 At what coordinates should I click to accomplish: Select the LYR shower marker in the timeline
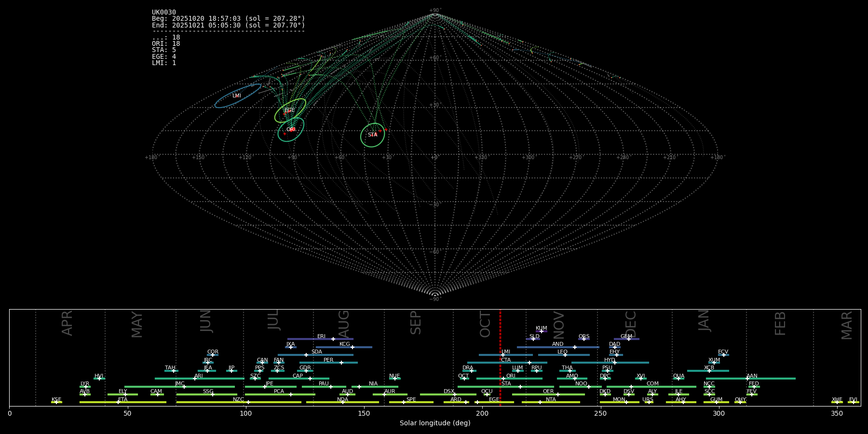pos(86,387)
